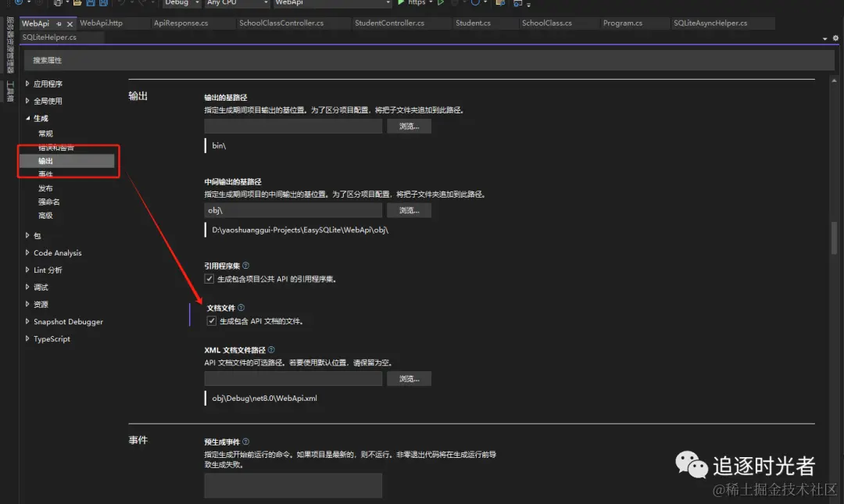Browse for 中间输出的基路径 folder
The image size is (844, 504).
pos(409,210)
